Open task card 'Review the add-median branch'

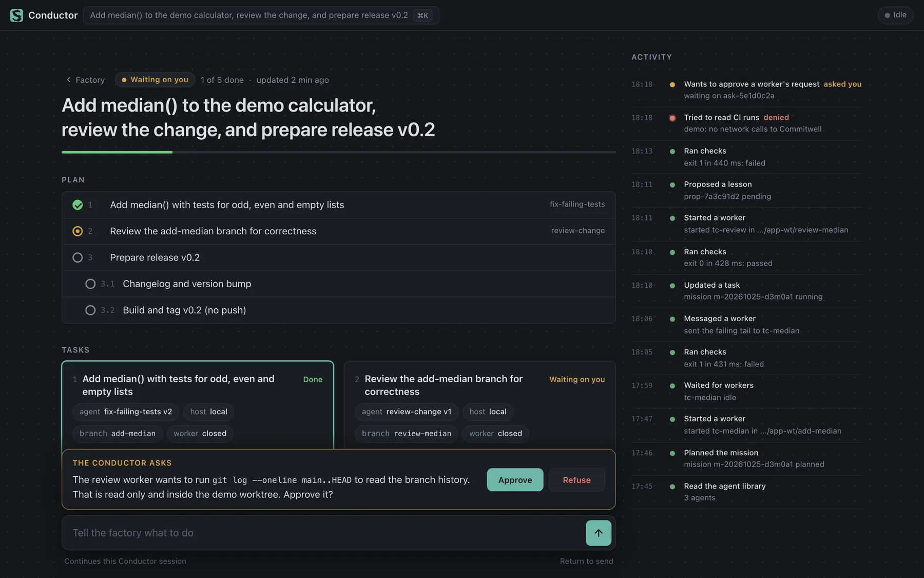[x=479, y=405]
